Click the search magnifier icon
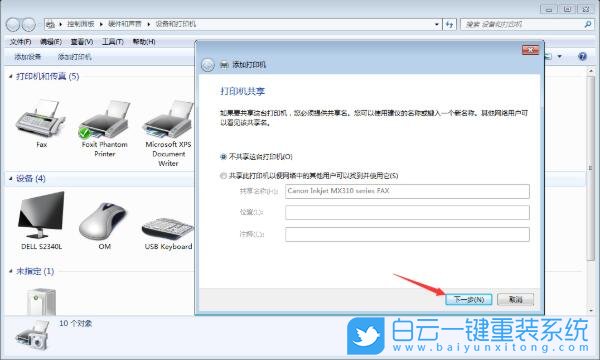The width and height of the screenshot is (600, 360). (588, 24)
